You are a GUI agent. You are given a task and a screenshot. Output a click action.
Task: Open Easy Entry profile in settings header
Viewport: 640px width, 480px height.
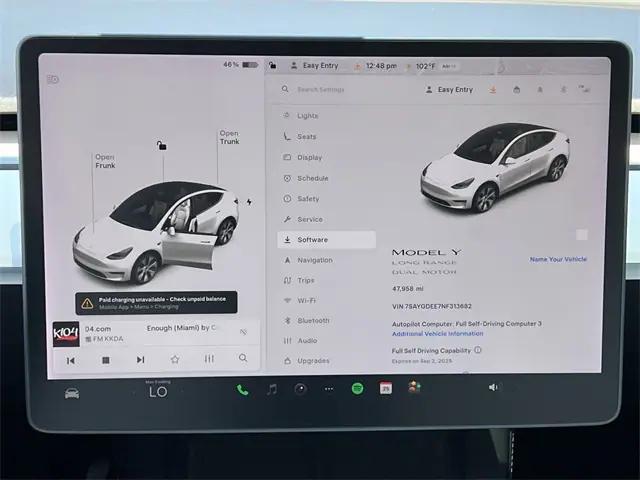tap(449, 89)
